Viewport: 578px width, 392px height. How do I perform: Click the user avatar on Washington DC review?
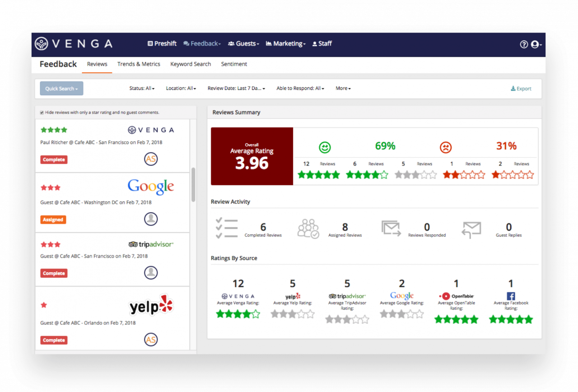tap(151, 219)
